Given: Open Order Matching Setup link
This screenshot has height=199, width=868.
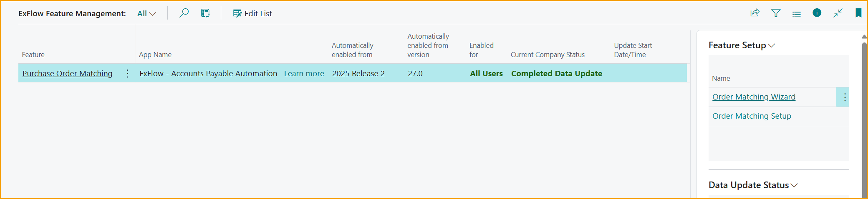Looking at the screenshot, I should point(751,116).
